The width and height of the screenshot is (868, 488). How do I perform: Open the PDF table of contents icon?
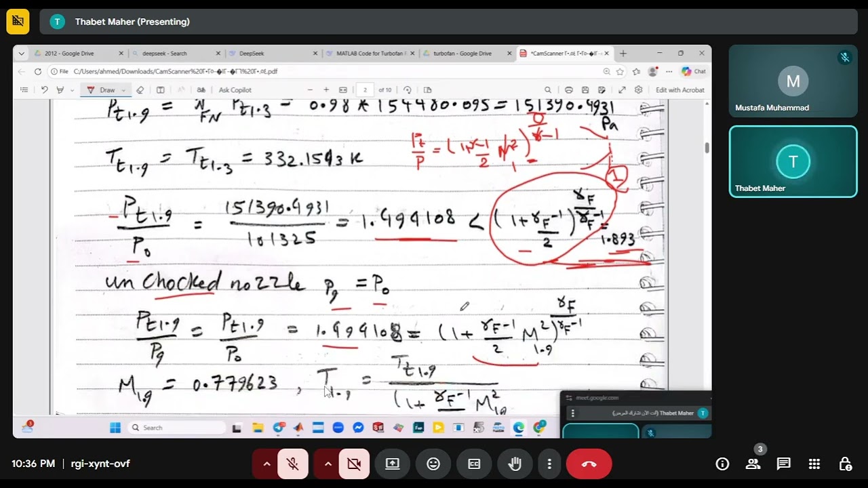click(x=24, y=89)
